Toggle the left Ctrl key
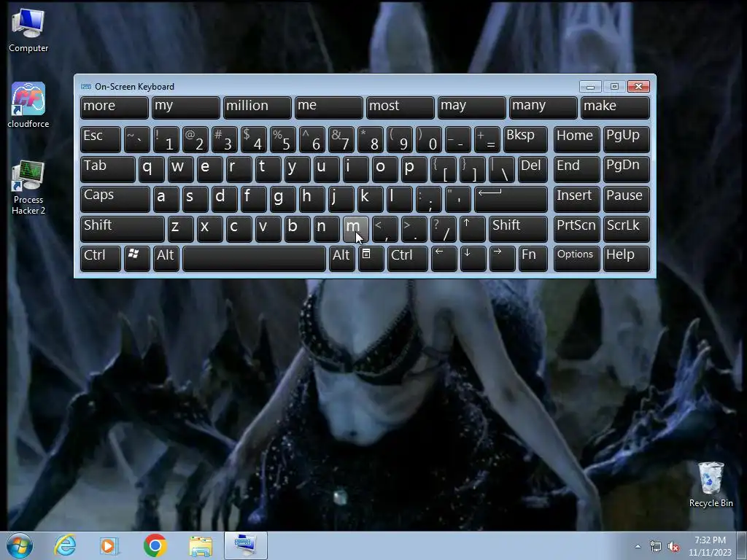The width and height of the screenshot is (747, 560). point(101,259)
